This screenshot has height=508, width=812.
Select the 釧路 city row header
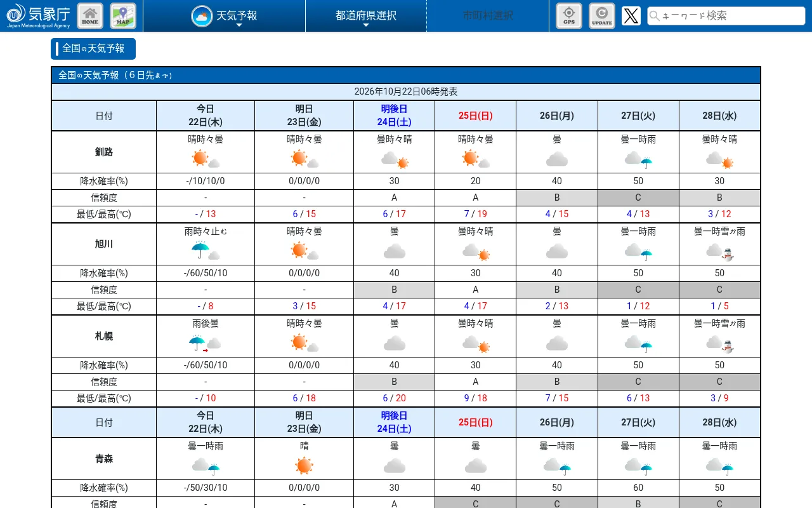104,152
